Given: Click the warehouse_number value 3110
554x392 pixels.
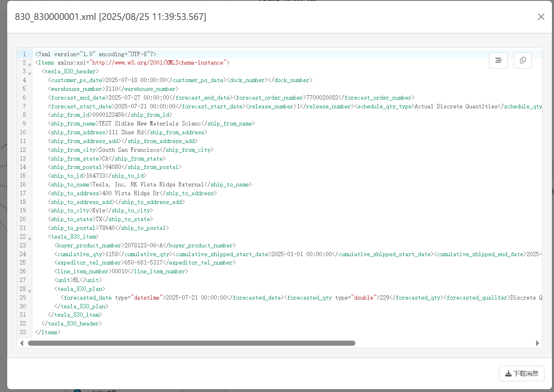Looking at the screenshot, I should pos(112,89).
